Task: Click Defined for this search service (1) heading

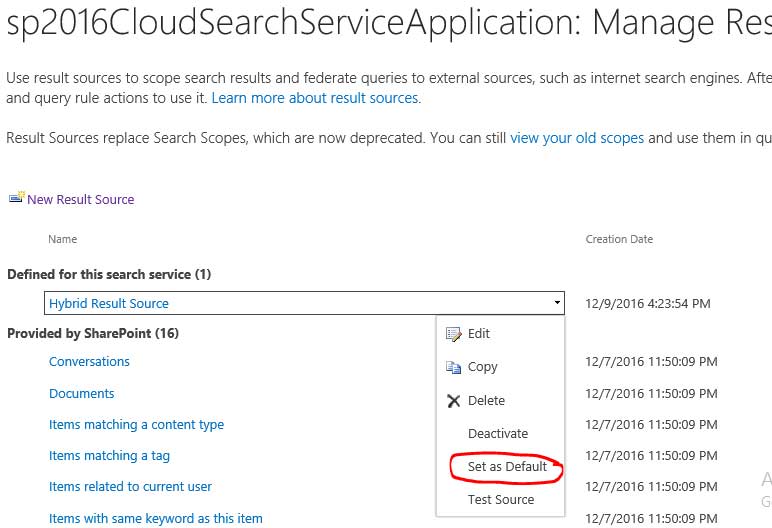Action: (109, 274)
